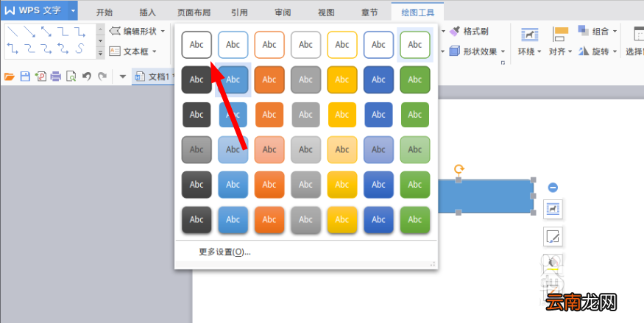Open 更多设置(O)... in the style gallery
The image size is (644, 323).
tap(224, 252)
